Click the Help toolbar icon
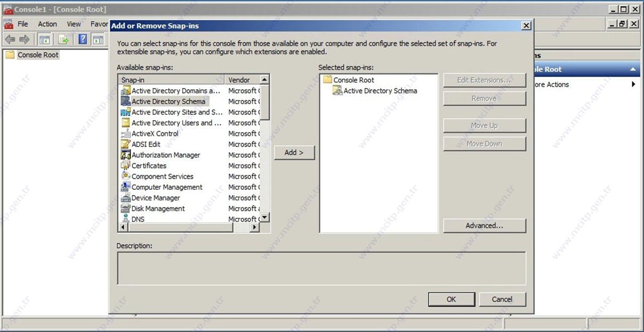 pos(83,39)
